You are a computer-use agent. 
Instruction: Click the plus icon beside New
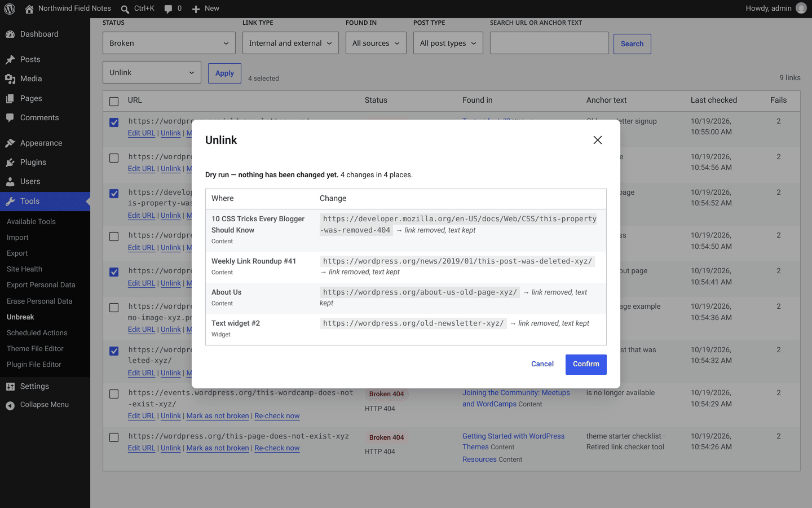[x=196, y=9]
